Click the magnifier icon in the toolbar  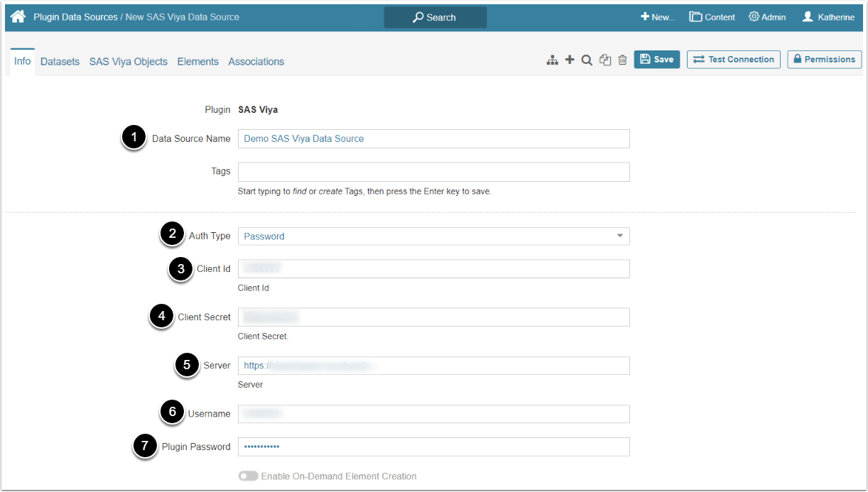(x=587, y=60)
